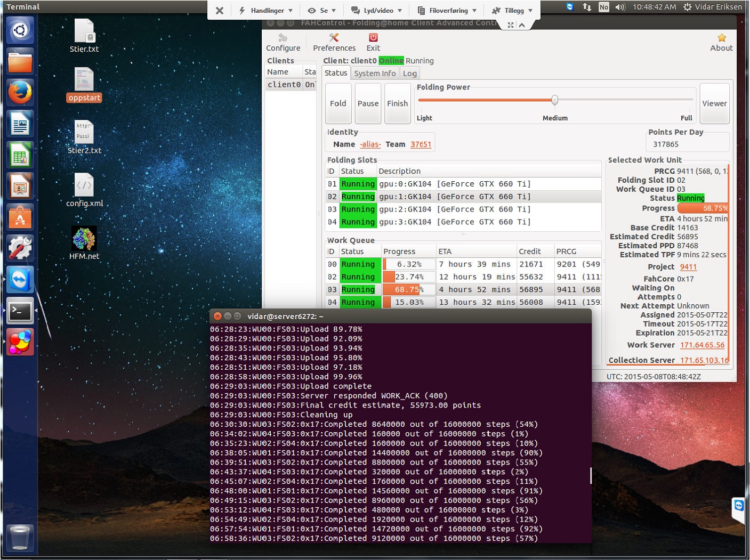Select Stier2.txt desktop file
750x560 pixels.
click(84, 137)
